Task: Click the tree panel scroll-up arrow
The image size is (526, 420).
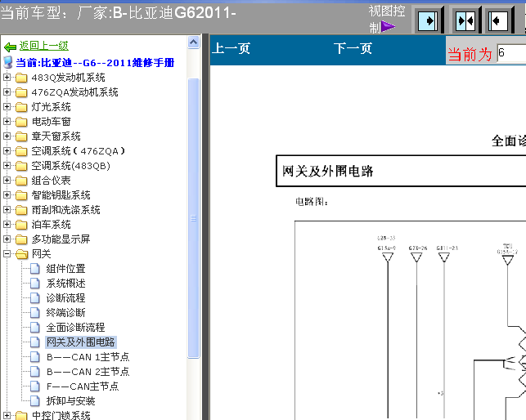Action: click(x=193, y=42)
